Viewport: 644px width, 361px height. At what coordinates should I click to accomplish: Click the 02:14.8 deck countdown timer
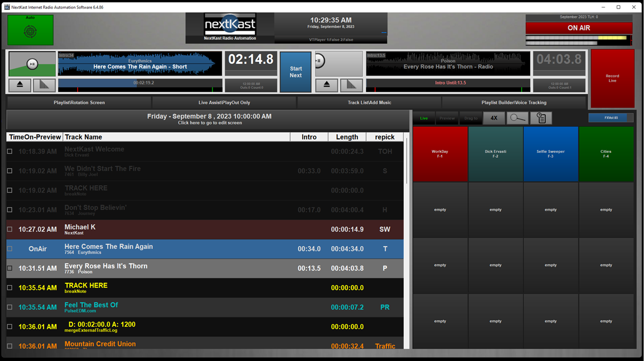[x=251, y=60]
